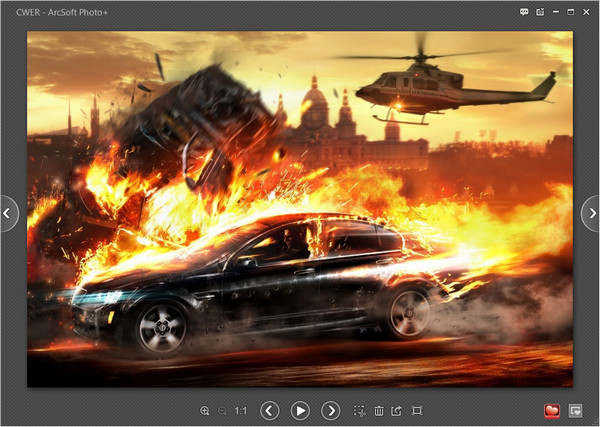600x427 pixels.
Task: Set image to 1:1 actual size
Action: (241, 410)
